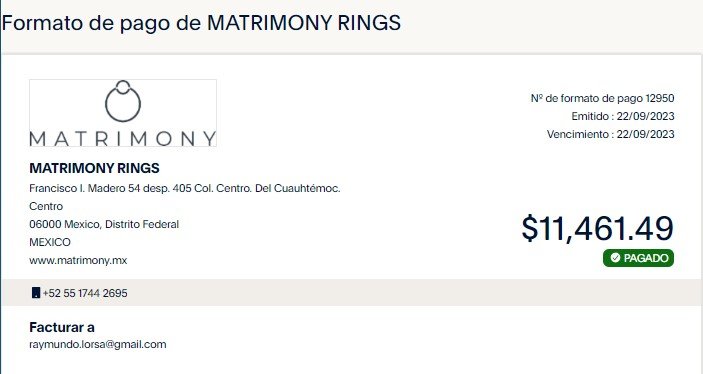Open the www.matrimony.mx website link
The height and width of the screenshot is (374, 703).
(x=78, y=260)
